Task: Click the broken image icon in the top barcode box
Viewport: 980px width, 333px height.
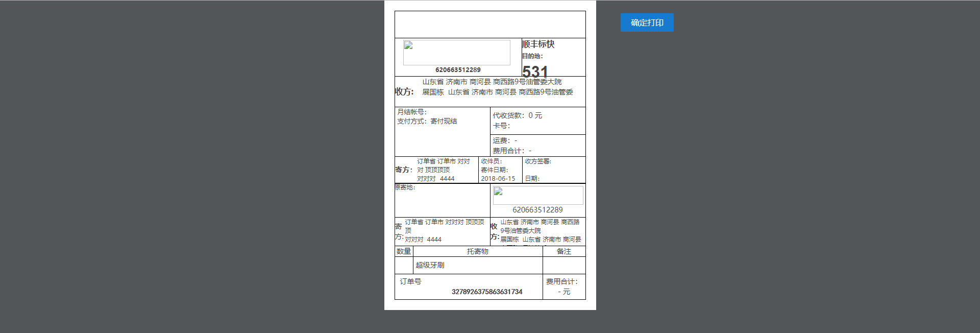Action: [408, 45]
